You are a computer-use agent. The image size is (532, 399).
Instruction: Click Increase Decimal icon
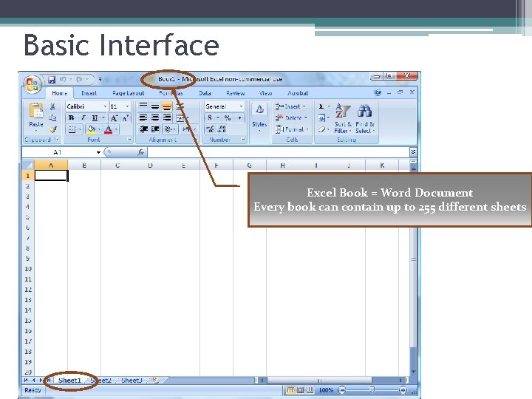pos(210,129)
